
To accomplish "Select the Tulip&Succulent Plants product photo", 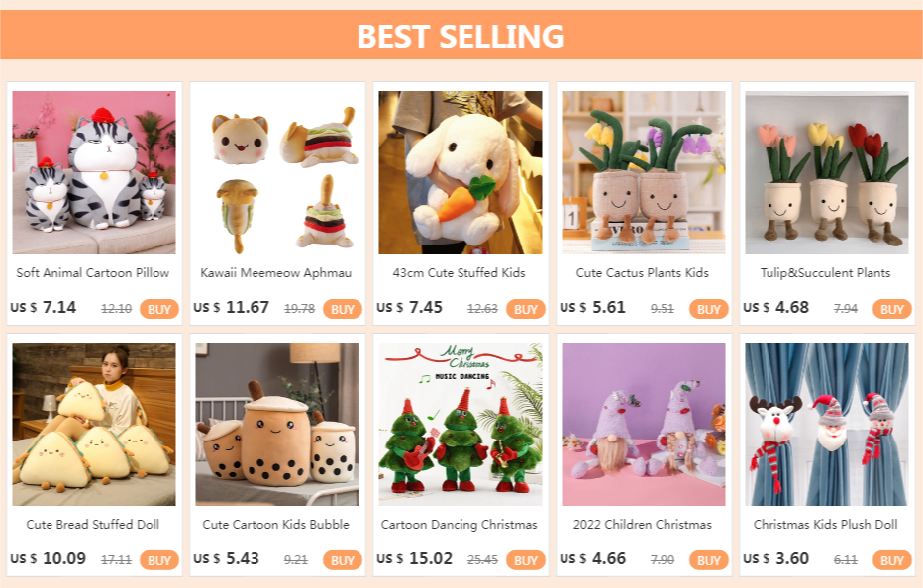I will [827, 172].
